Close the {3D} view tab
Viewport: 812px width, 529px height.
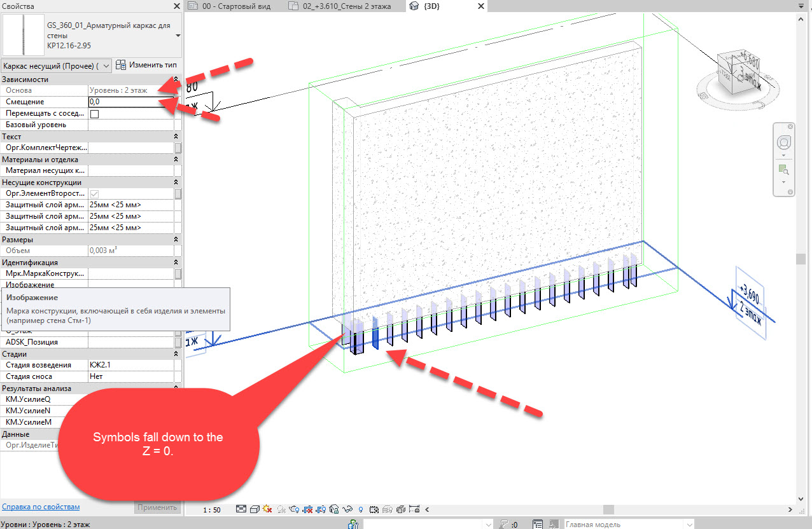480,6
